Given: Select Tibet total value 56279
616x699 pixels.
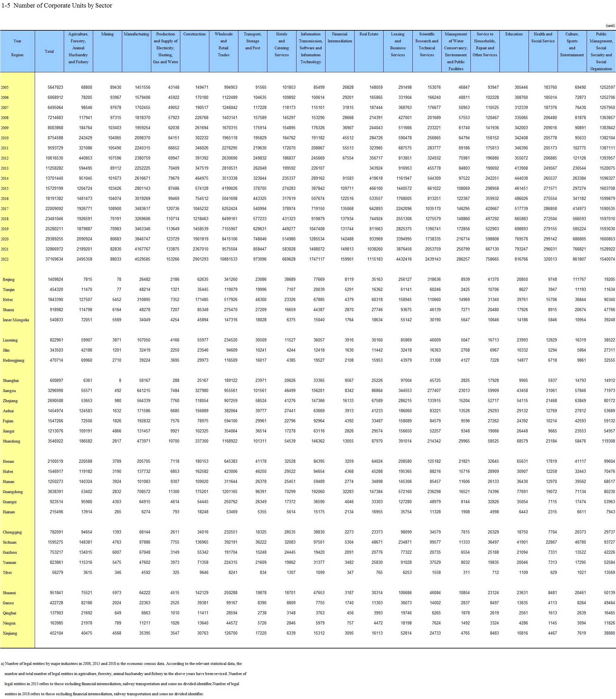Looking at the screenshot, I should pyautogui.click(x=57, y=572).
